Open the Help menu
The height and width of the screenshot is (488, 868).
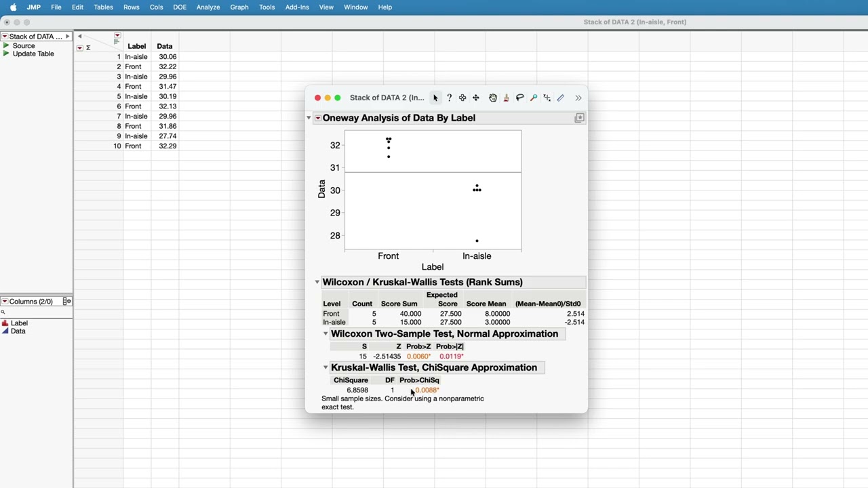385,7
